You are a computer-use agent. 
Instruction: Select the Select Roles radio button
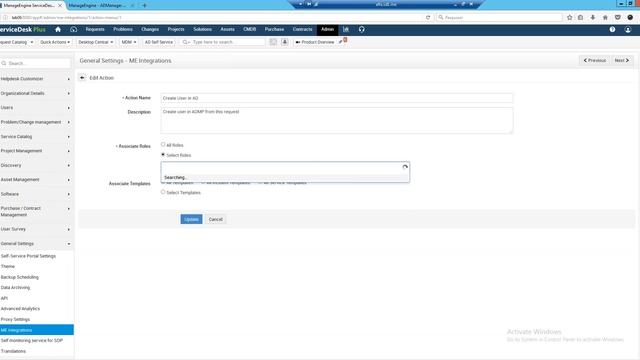click(163, 155)
